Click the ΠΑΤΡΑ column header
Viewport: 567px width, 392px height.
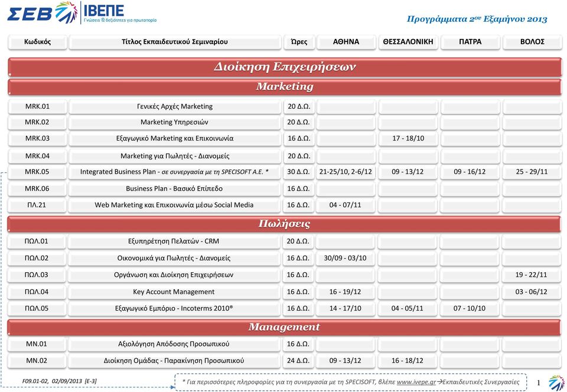(x=470, y=41)
